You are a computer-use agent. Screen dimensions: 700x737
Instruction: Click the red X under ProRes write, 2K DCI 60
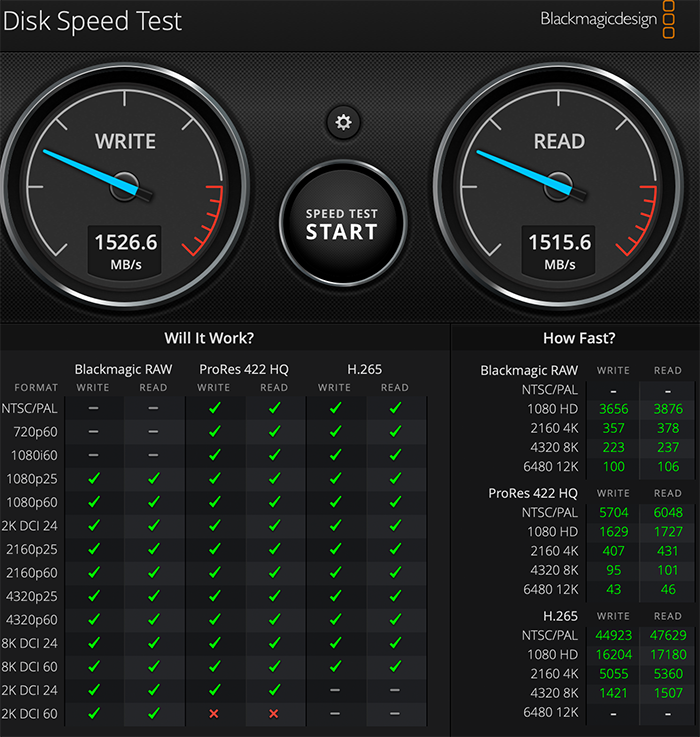(x=214, y=713)
